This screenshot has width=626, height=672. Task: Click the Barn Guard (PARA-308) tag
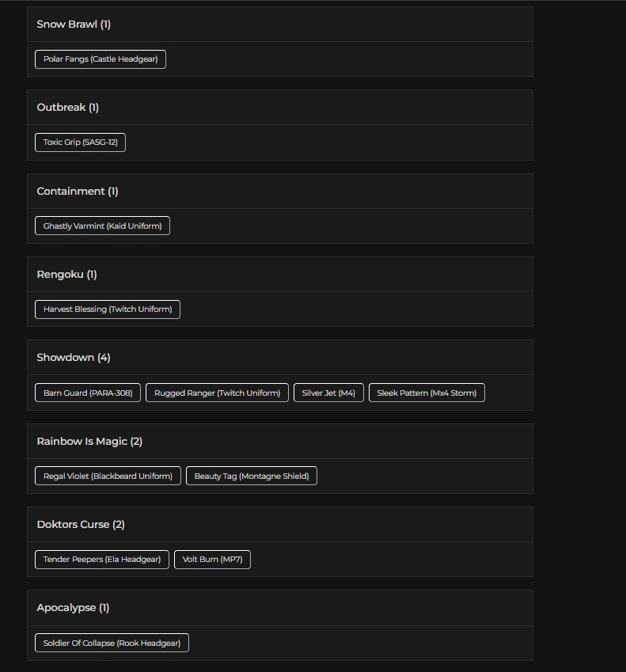88,393
